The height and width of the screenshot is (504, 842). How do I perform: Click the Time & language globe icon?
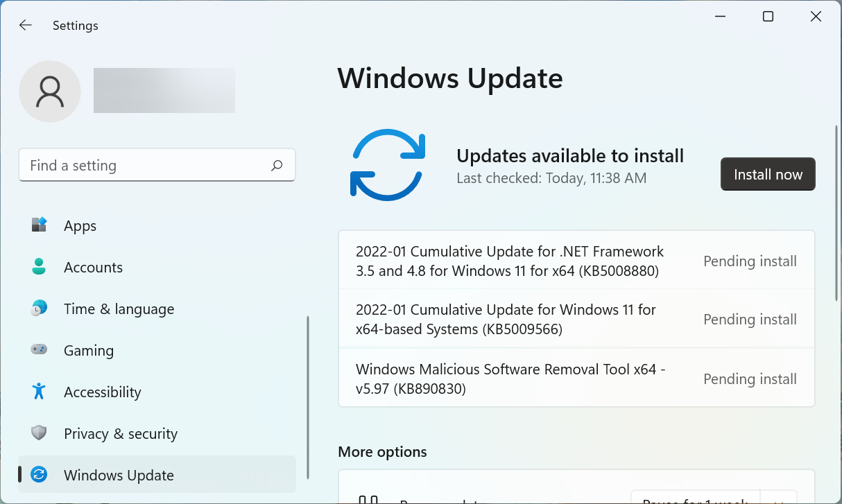tap(40, 309)
